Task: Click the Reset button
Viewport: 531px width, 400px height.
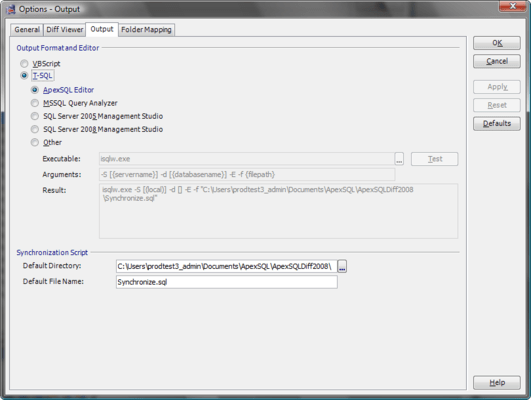Action: [497, 105]
